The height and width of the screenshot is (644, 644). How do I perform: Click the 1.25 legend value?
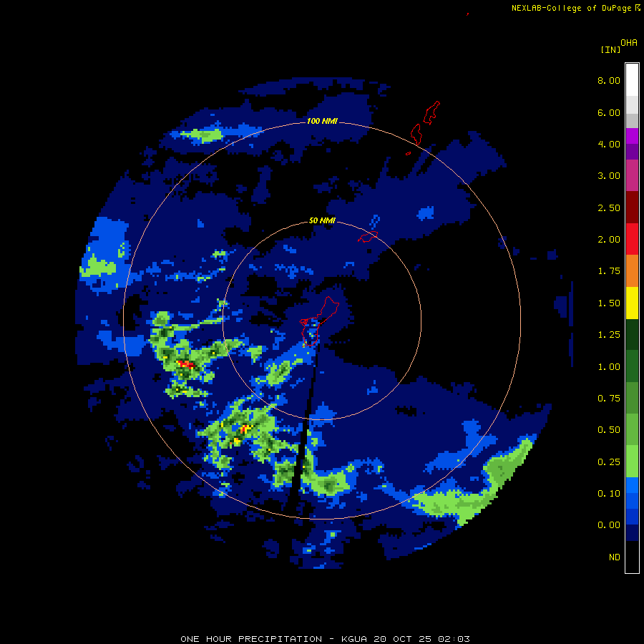point(609,335)
